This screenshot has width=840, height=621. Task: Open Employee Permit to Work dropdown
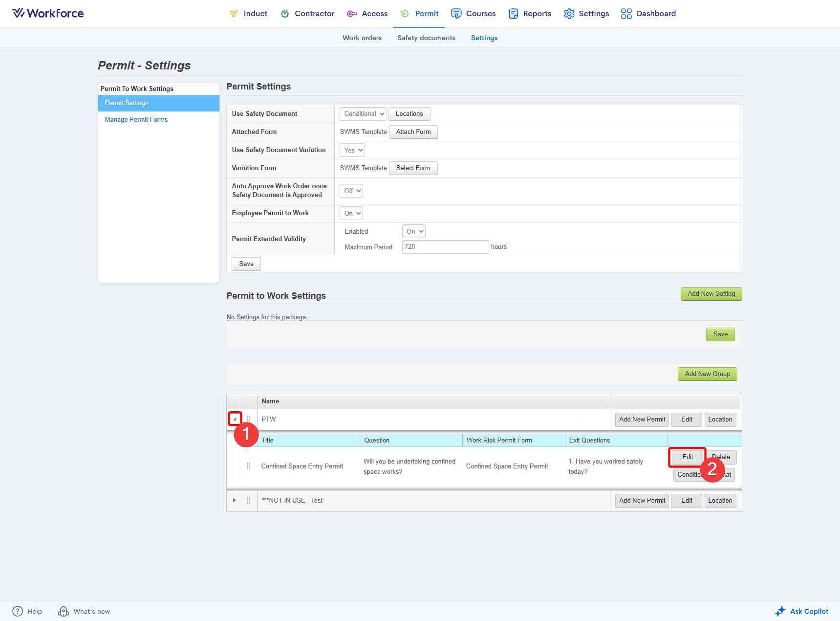[x=351, y=213]
